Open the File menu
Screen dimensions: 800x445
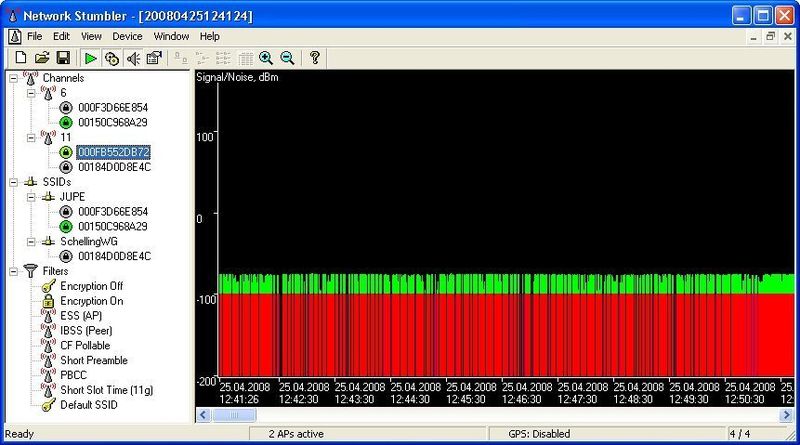35,36
